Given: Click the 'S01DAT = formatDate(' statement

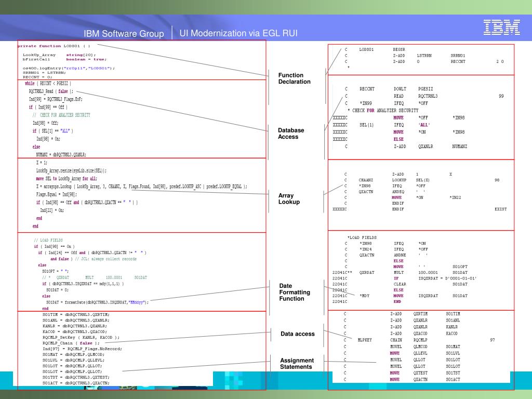Looking at the screenshot, I should 97,302.
